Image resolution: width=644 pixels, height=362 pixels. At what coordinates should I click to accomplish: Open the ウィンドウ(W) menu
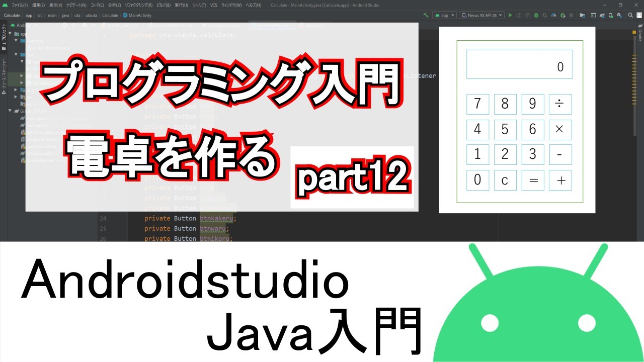pyautogui.click(x=231, y=5)
